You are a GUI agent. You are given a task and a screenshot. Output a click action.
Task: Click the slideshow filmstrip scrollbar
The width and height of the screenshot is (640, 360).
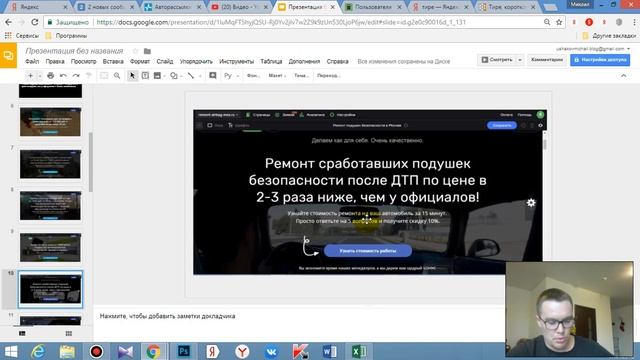coord(91,162)
